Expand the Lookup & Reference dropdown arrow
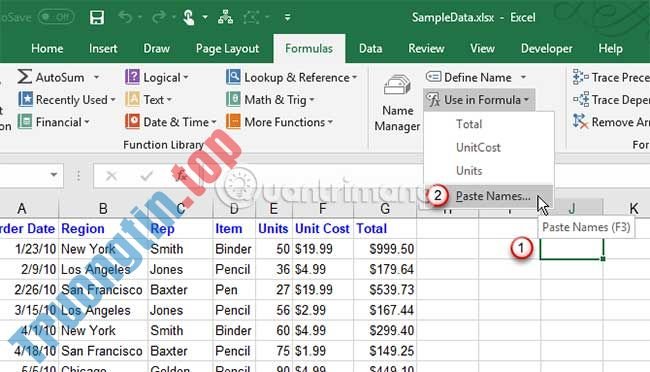The height and width of the screenshot is (372, 650). 354,77
